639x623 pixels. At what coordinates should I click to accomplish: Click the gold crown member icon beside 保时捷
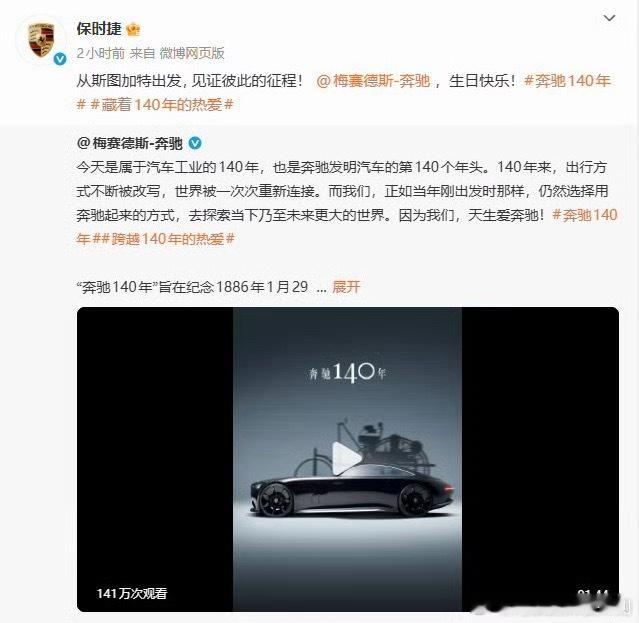133,29
